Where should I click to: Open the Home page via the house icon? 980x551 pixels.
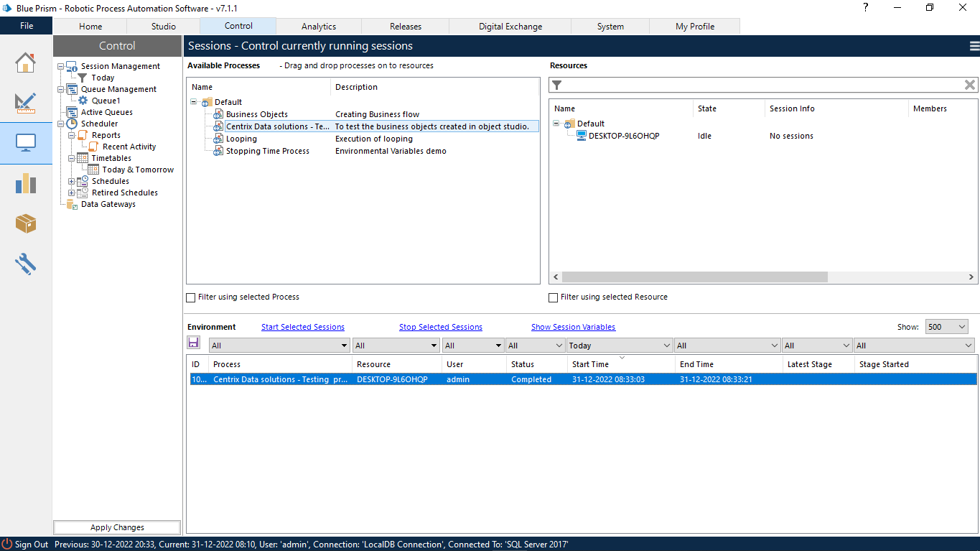(x=26, y=63)
